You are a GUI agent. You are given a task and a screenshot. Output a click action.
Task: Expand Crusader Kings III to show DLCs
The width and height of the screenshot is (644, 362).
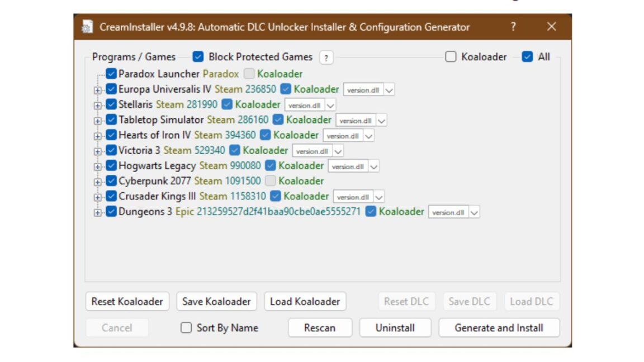pyautogui.click(x=98, y=197)
